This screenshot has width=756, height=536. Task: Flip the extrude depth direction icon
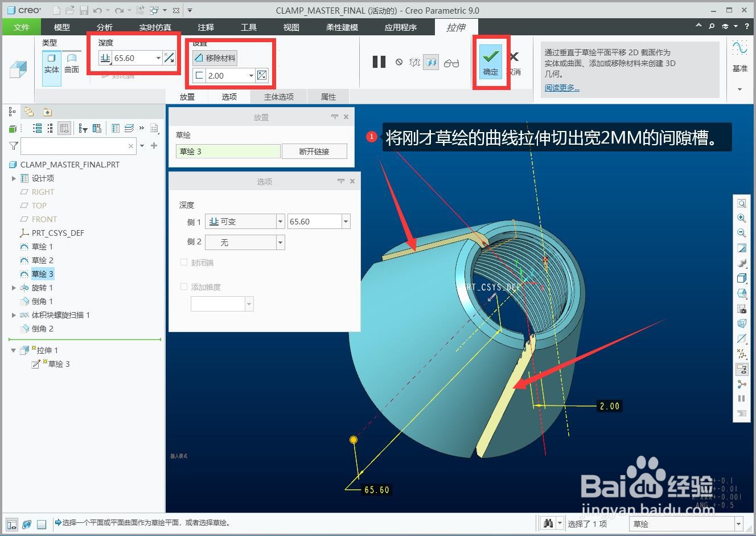click(169, 58)
